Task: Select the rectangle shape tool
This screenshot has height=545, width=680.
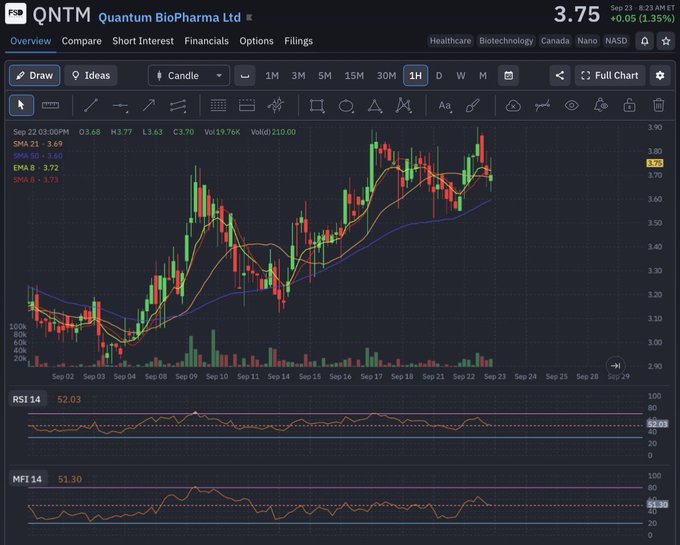Action: pyautogui.click(x=317, y=105)
